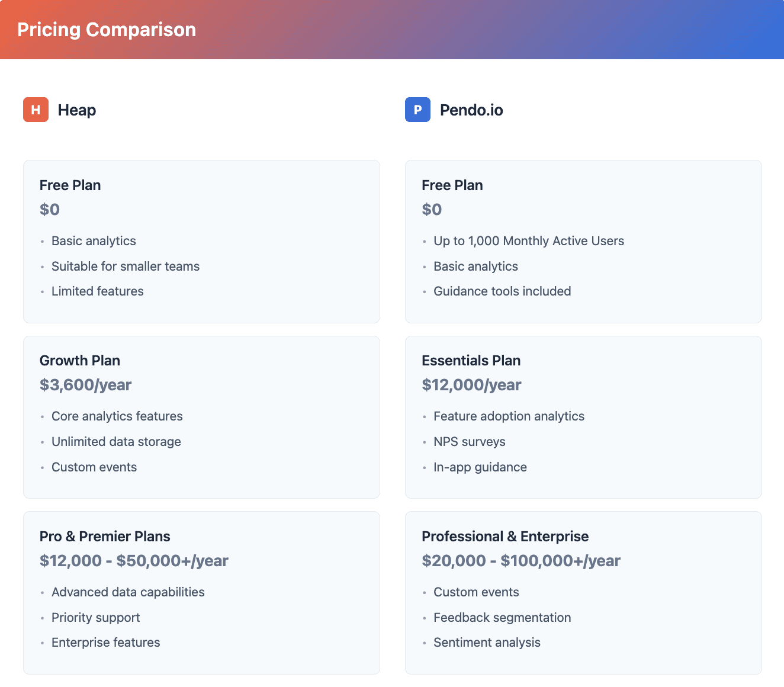Click the orange Heap H logo icon
This screenshot has height=687, width=784.
[36, 110]
